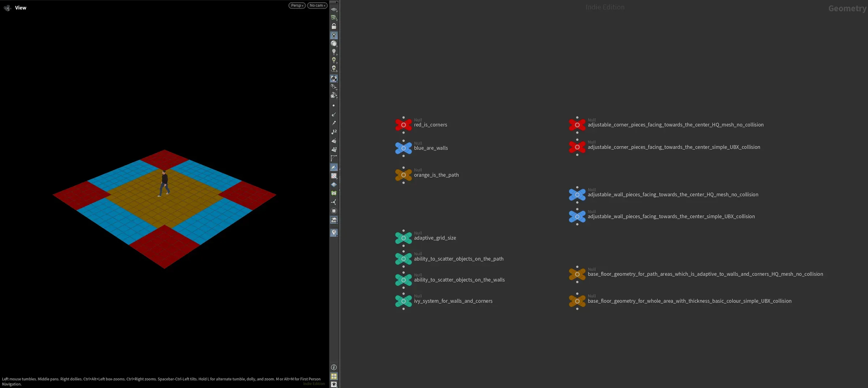The image size is (868, 388).
Task: Toggle the primitive normals display icon
Action: pos(334,141)
